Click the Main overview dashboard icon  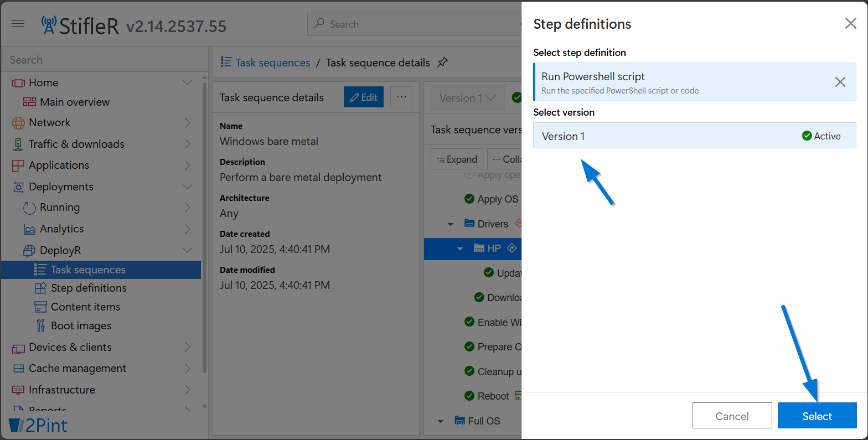pos(29,102)
